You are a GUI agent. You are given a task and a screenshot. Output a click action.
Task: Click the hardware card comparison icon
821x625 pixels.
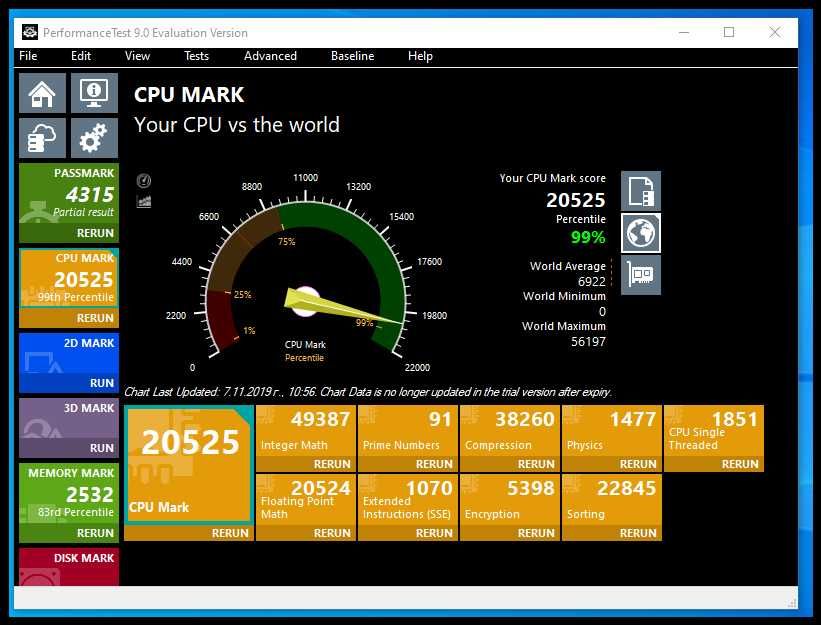(641, 275)
